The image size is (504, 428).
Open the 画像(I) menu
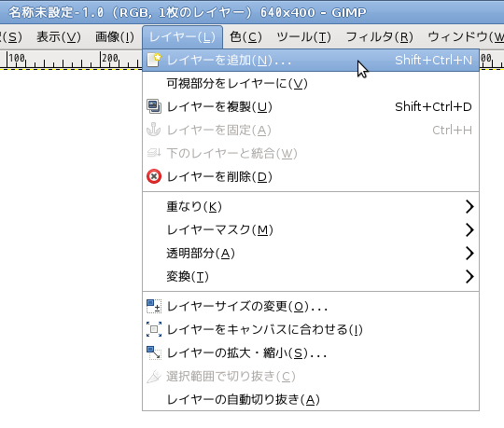[x=115, y=37]
